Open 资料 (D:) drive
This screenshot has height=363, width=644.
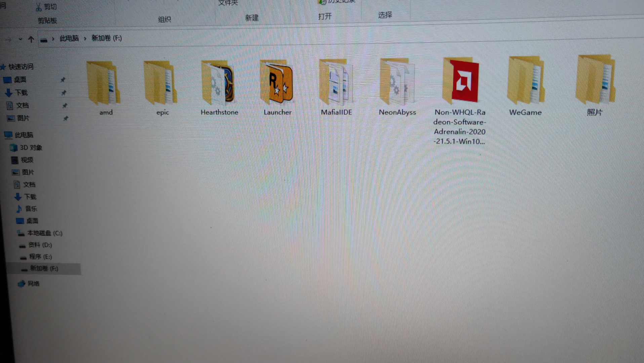click(x=40, y=245)
